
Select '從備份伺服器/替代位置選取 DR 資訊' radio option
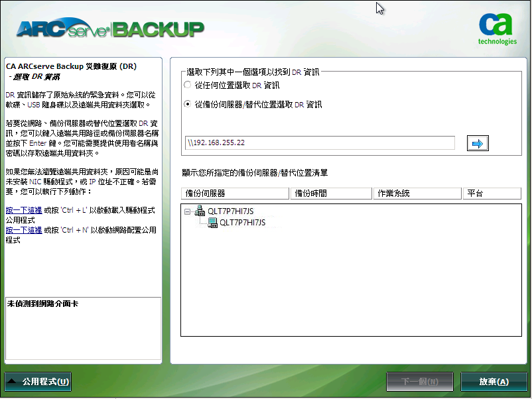coord(187,104)
